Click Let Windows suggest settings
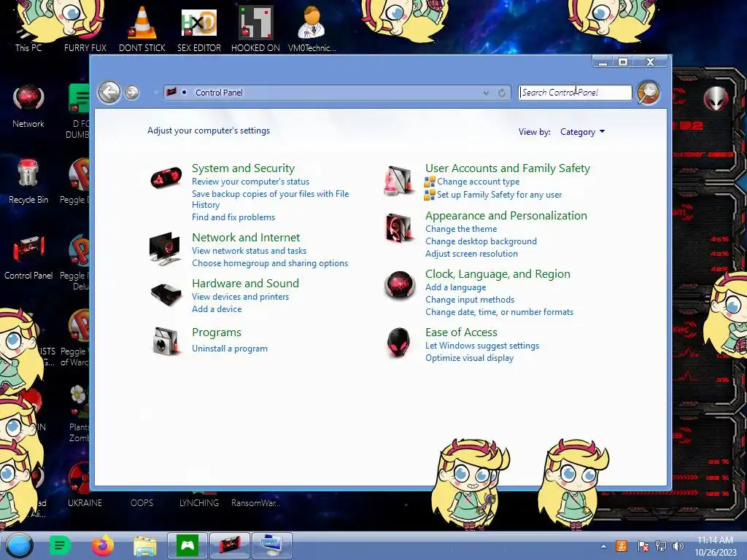This screenshot has width=747, height=560. (482, 345)
